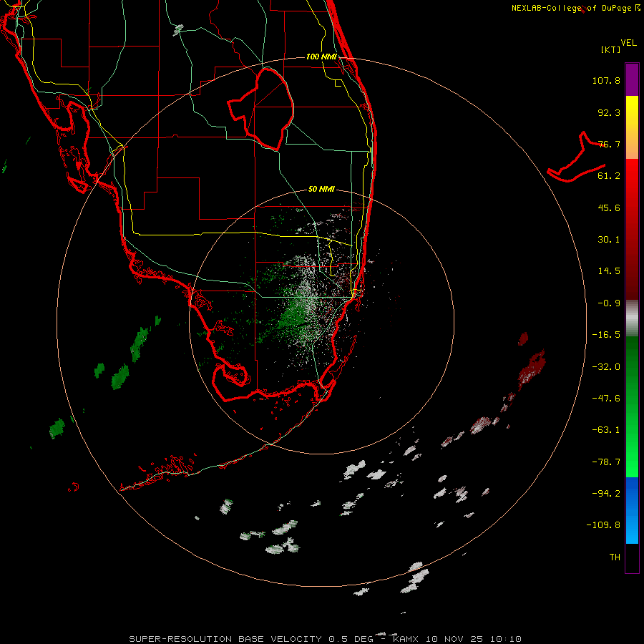
Task: Click the [KT] units label
Action: click(611, 49)
